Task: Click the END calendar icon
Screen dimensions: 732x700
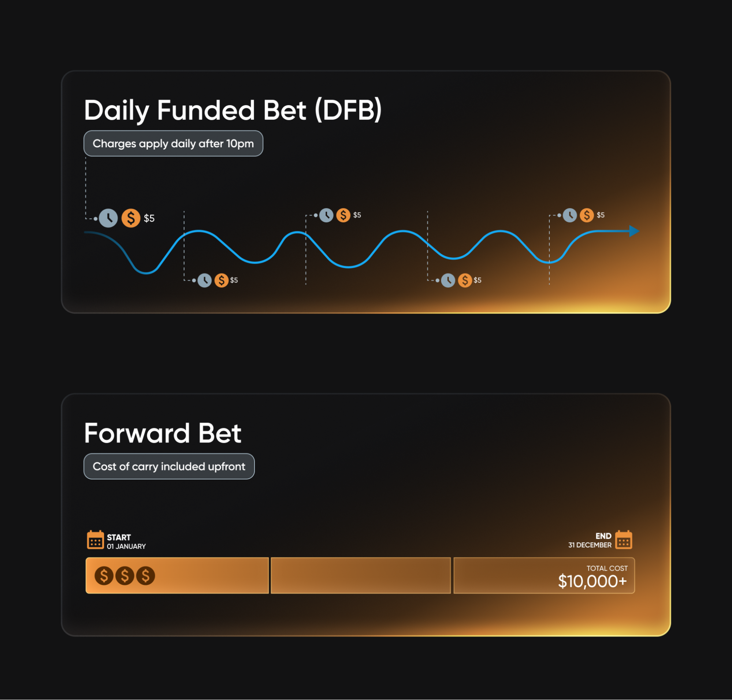Action: (x=624, y=540)
